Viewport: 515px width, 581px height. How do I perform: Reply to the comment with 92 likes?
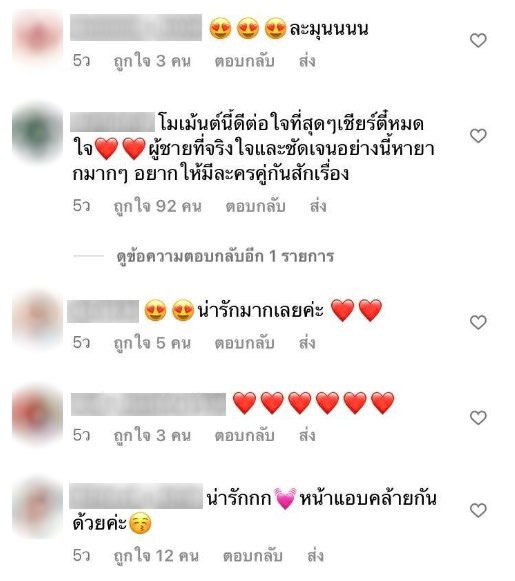click(x=256, y=206)
